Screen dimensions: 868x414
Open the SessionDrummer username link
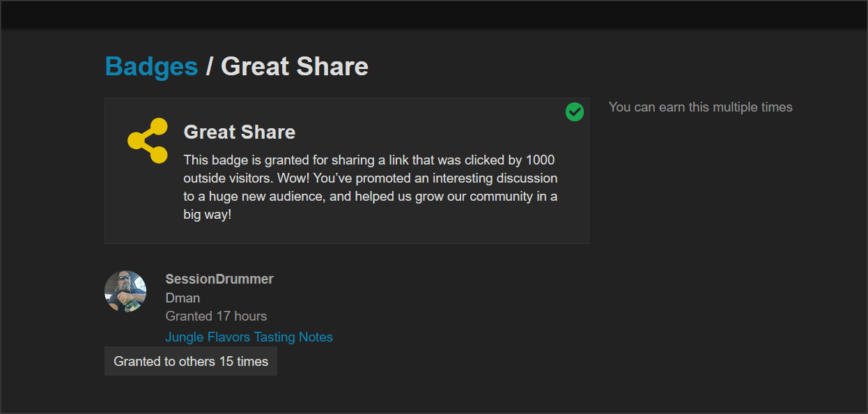tap(219, 279)
